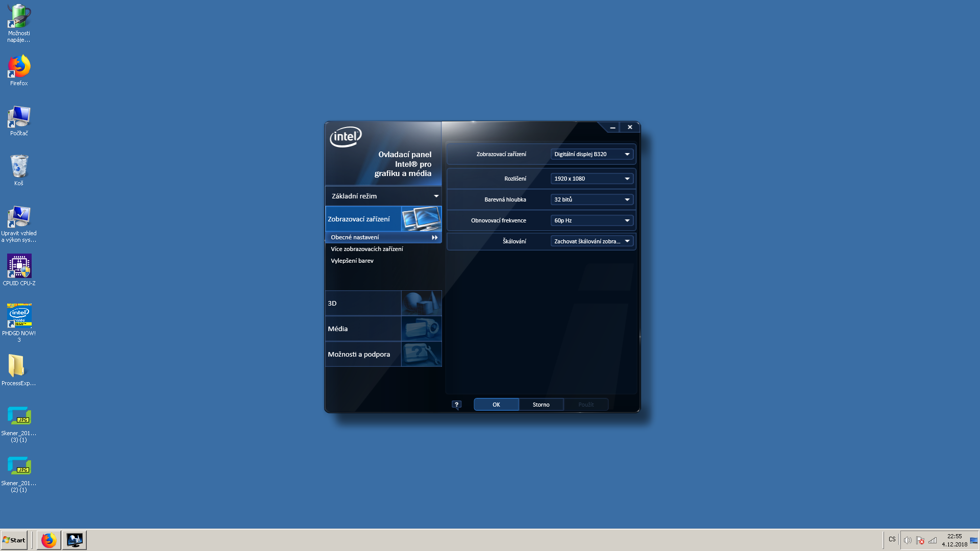Image resolution: width=980 pixels, height=551 pixels.
Task: Launch CPUID CPU-Z from the desktop
Action: click(19, 265)
